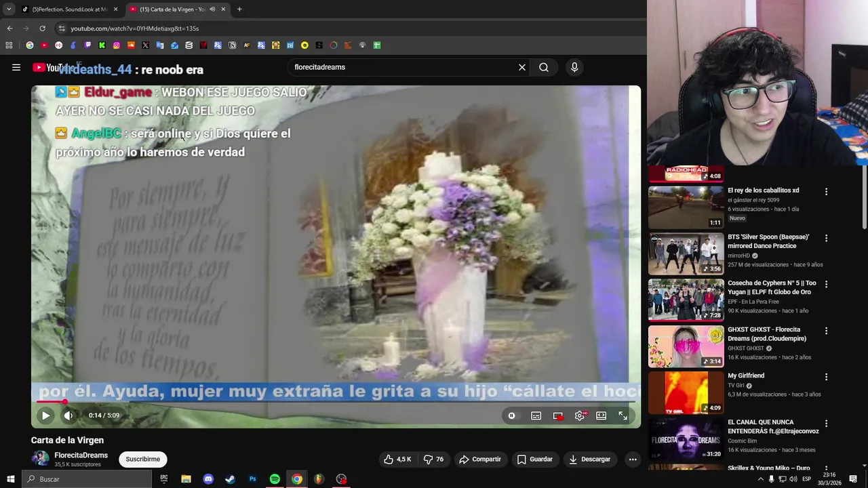Enter fullscreen on the video player
This screenshot has width=868, height=488.
623,415
